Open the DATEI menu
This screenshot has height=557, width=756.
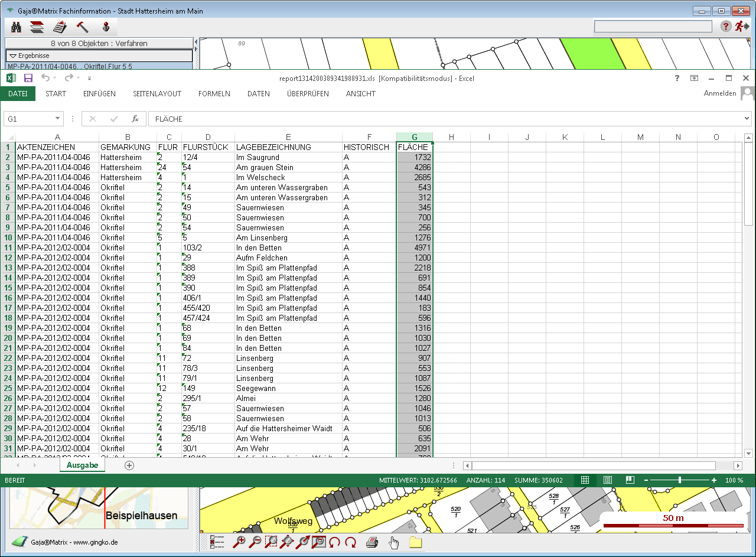click(x=18, y=94)
